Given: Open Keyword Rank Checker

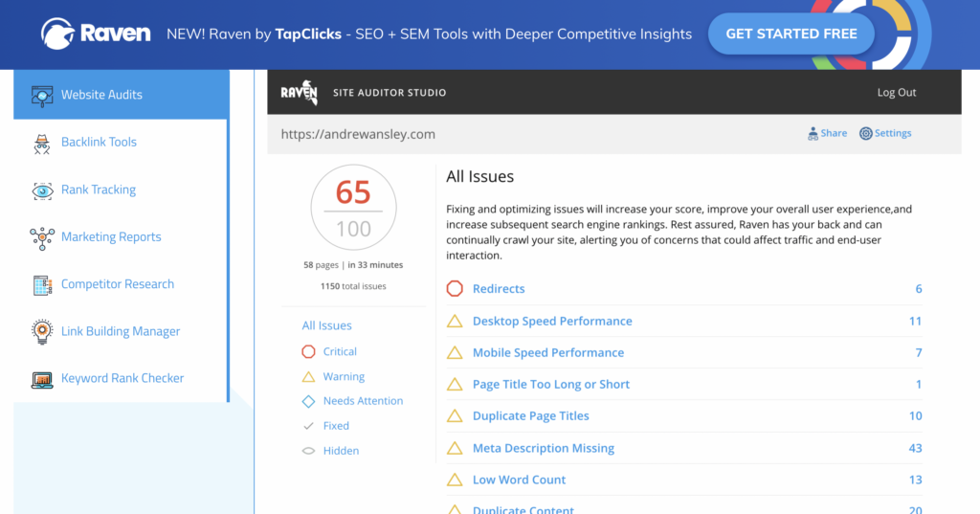Looking at the screenshot, I should (122, 378).
